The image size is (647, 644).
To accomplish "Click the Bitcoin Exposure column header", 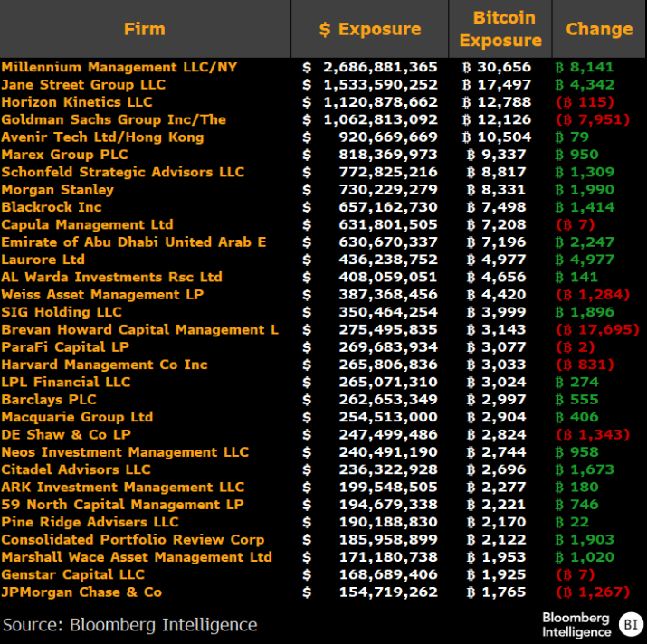I will [x=500, y=29].
